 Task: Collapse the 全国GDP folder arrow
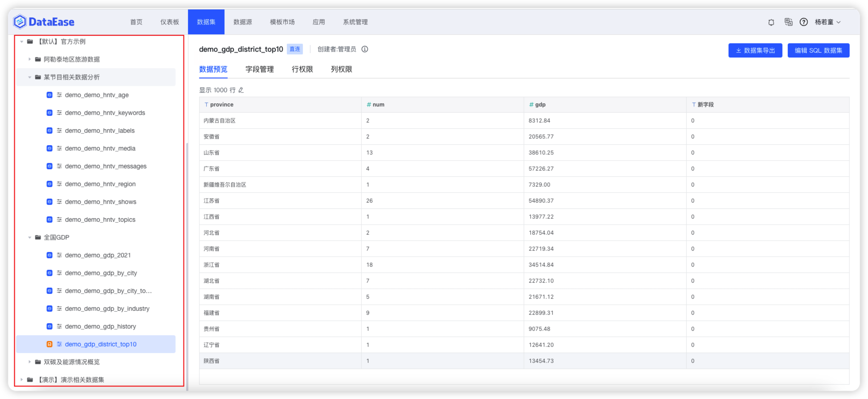point(29,237)
